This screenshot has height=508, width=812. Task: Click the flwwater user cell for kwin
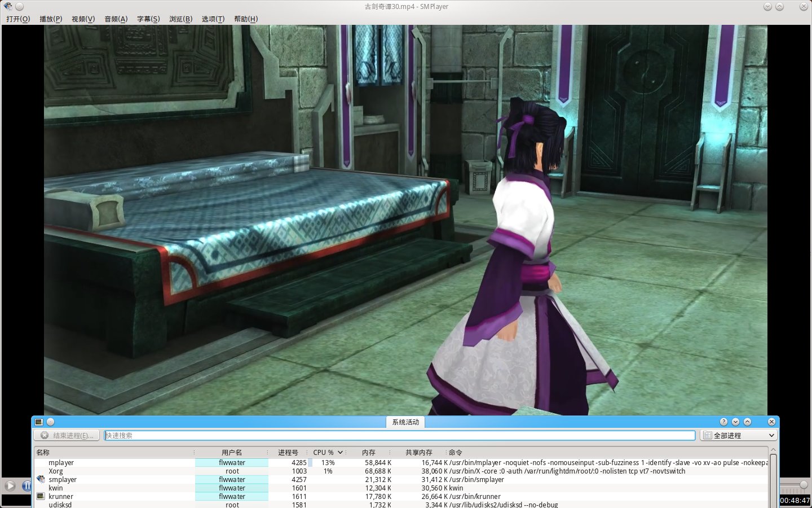(x=232, y=488)
